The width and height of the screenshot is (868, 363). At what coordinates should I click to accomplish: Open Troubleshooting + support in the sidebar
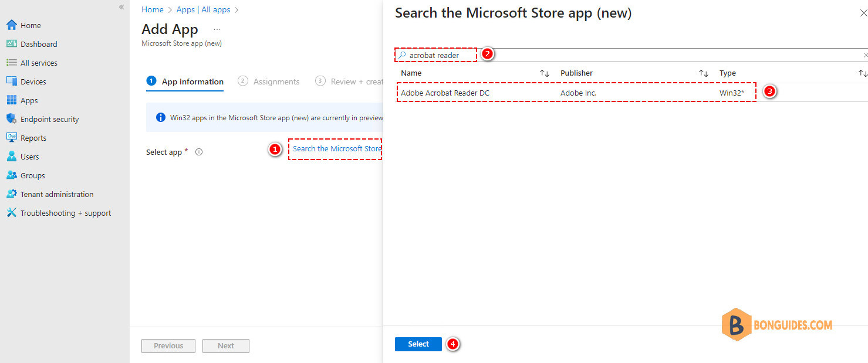coord(66,213)
